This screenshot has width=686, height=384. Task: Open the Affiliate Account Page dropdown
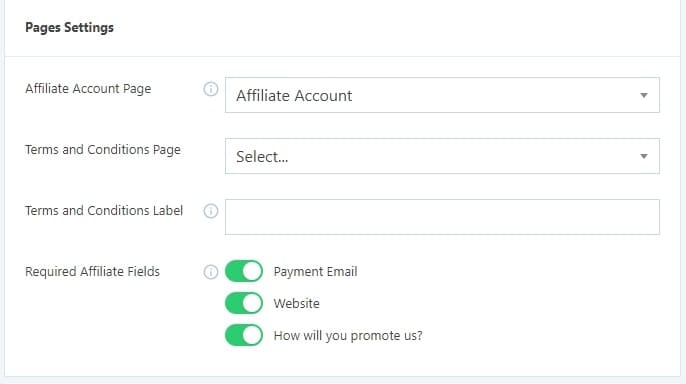pos(442,95)
